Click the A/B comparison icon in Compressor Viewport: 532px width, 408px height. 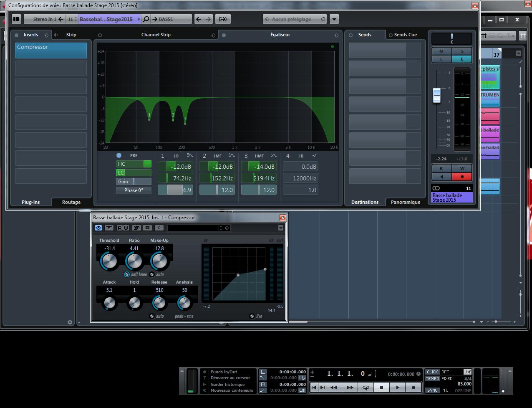136,228
